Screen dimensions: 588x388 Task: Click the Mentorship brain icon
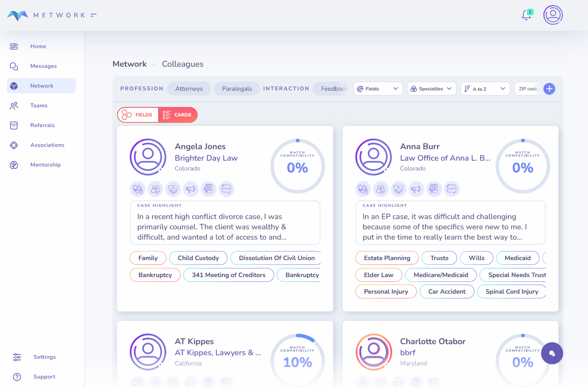coord(14,165)
